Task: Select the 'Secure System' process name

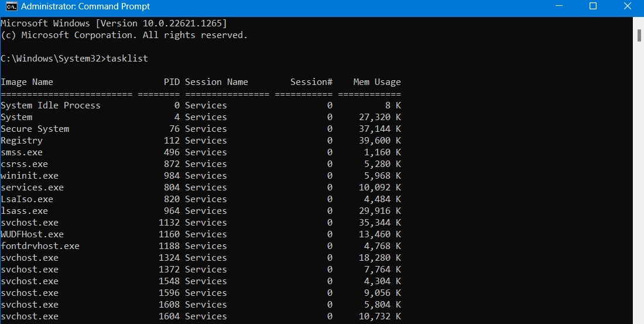Action: (x=35, y=129)
